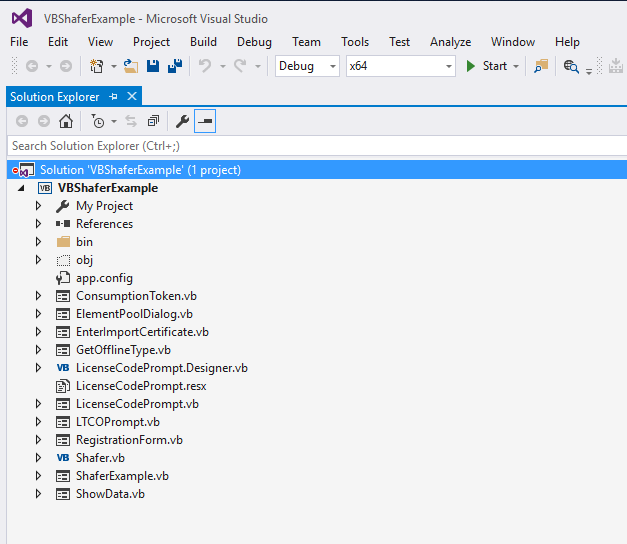Screen dimensions: 627x544
Task: Select GetOfflineType.vb file
Action: pyautogui.click(x=123, y=350)
